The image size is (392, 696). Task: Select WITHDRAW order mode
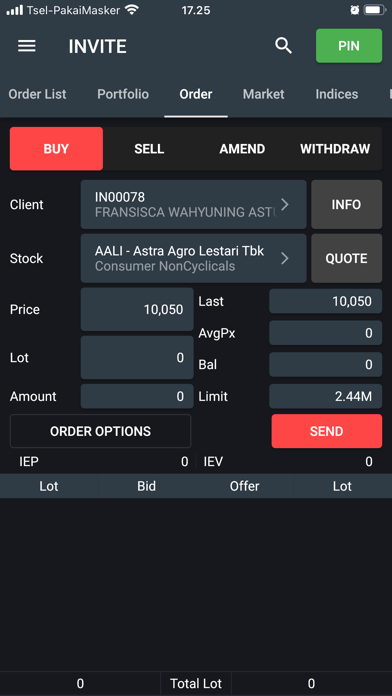[x=335, y=149]
